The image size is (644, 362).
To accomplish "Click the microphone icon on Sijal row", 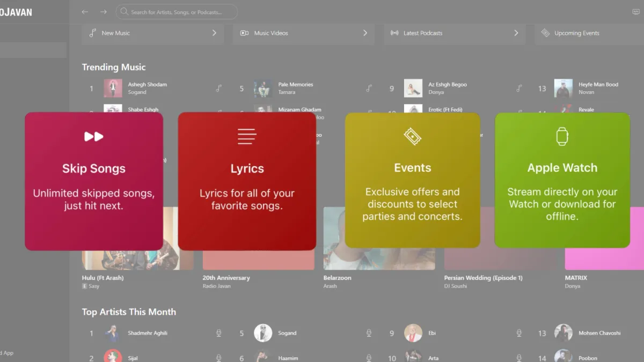I will pos(218,358).
